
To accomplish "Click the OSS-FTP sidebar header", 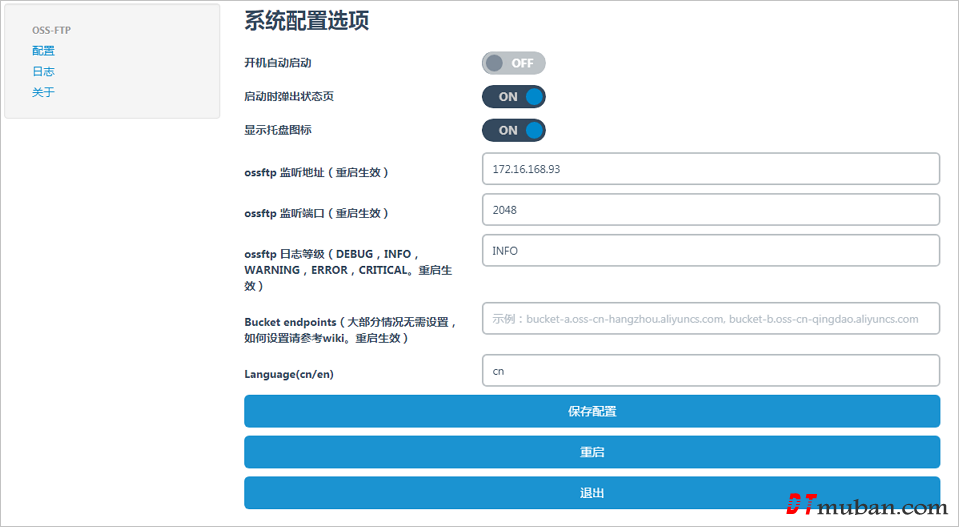I will click(x=51, y=30).
